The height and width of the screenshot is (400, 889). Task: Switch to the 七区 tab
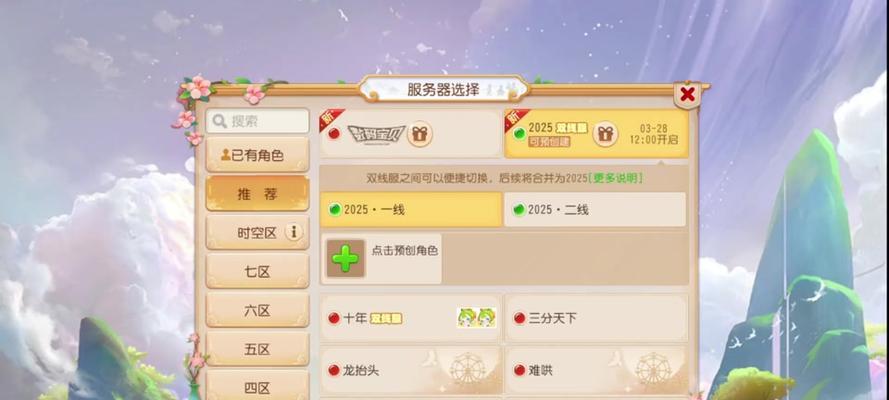[257, 271]
